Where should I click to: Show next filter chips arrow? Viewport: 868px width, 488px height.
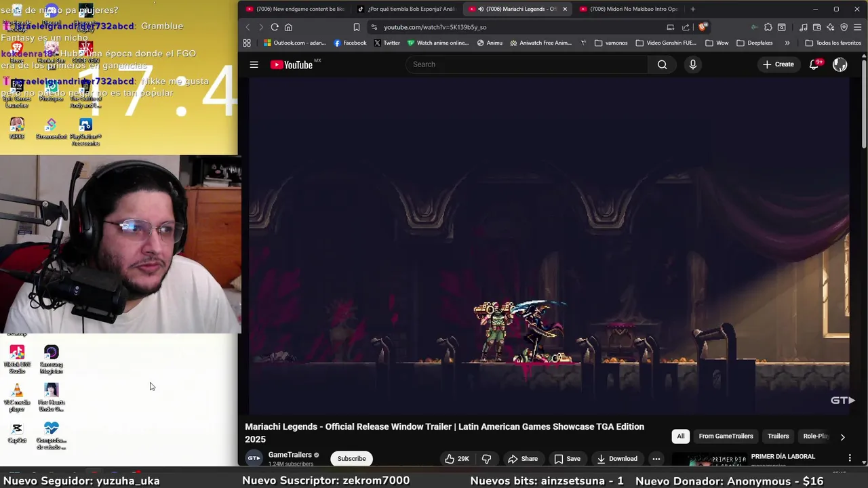842,437
